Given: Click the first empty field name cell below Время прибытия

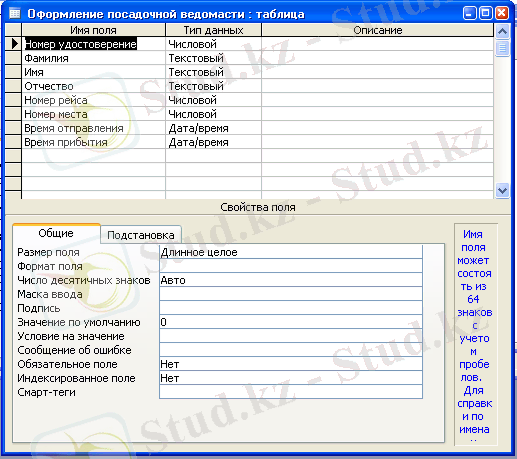Looking at the screenshot, I should coord(93,156).
